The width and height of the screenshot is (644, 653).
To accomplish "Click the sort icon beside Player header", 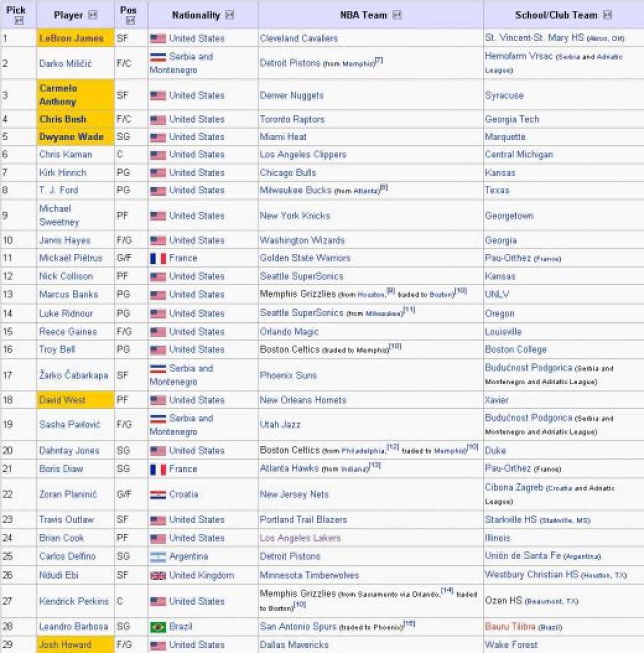I will tap(93, 15).
